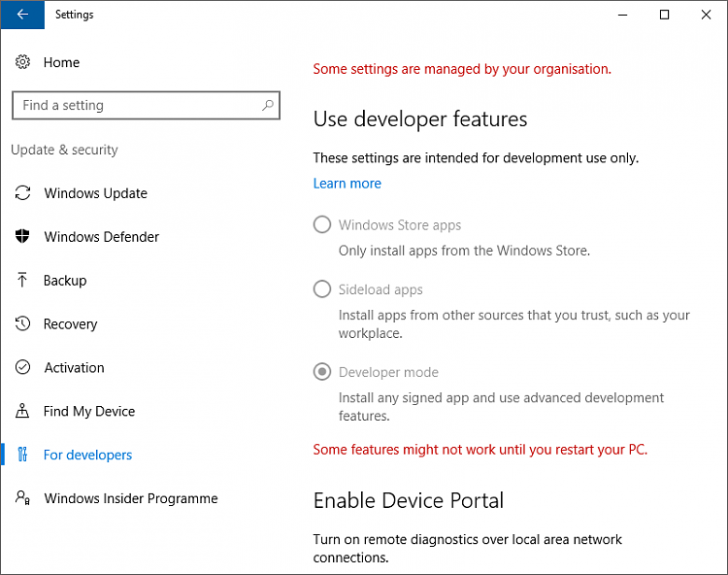Image resolution: width=728 pixels, height=575 pixels.
Task: Navigate to Recovery settings
Action: [x=71, y=324]
